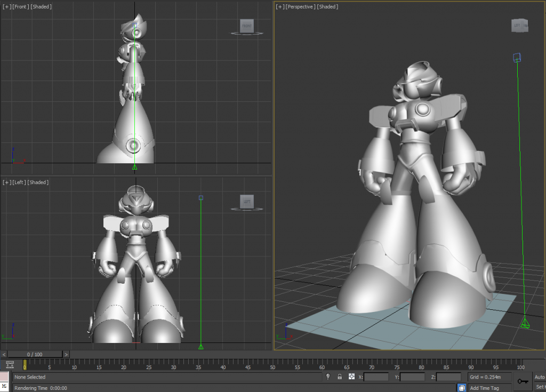Open the Left viewport [+] menu

click(6, 182)
